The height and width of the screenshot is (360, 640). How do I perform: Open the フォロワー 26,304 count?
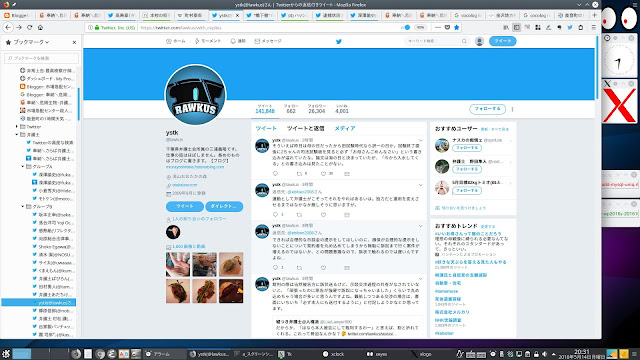(x=317, y=109)
